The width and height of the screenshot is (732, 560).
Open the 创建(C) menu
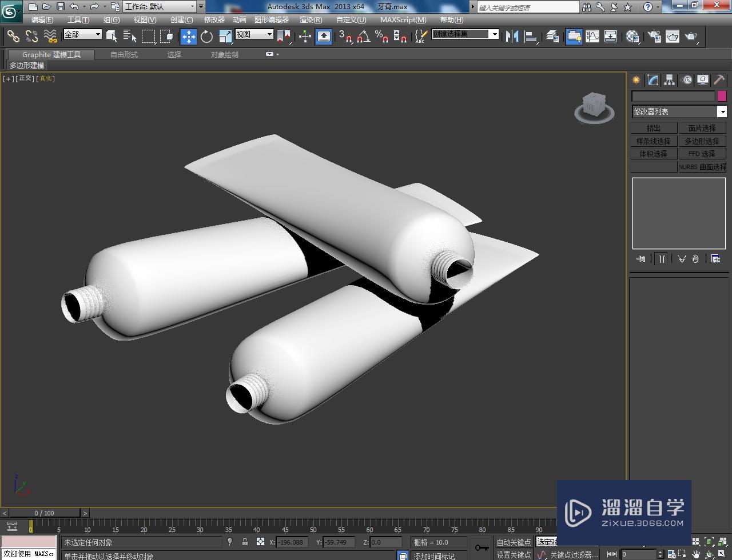[x=181, y=19]
